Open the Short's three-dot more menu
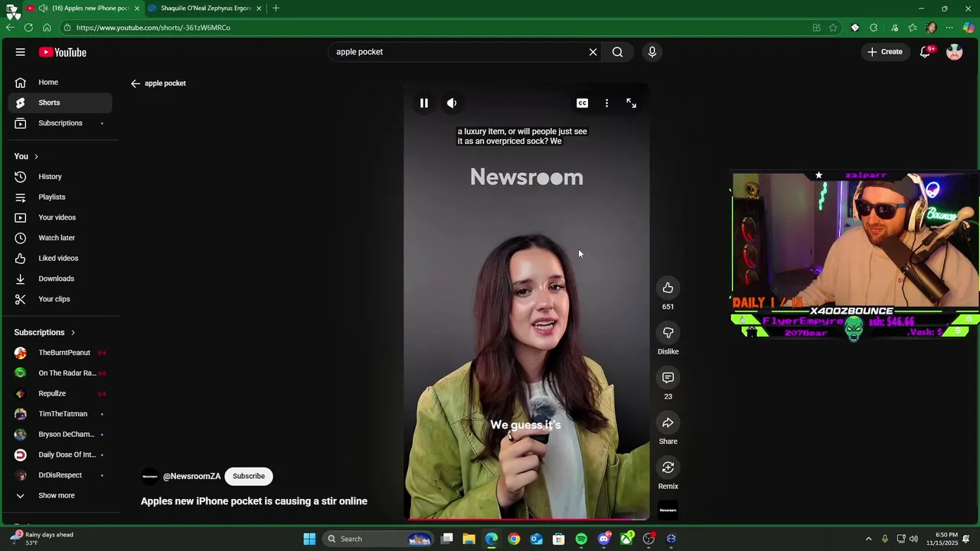Screen dimensions: 980x551 point(606,103)
